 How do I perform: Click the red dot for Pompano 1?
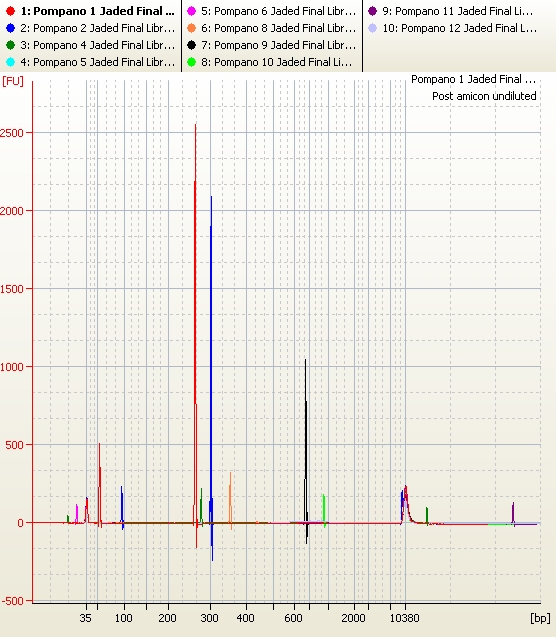(11, 11)
